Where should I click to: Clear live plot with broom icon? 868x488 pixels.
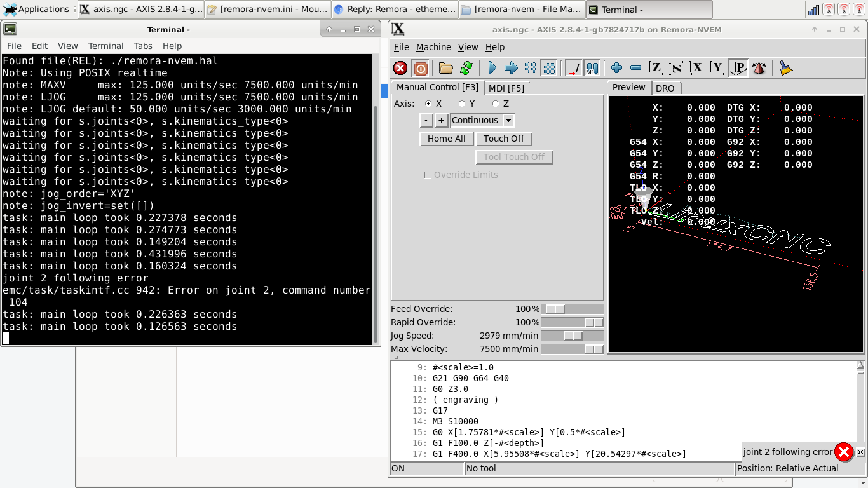(786, 68)
